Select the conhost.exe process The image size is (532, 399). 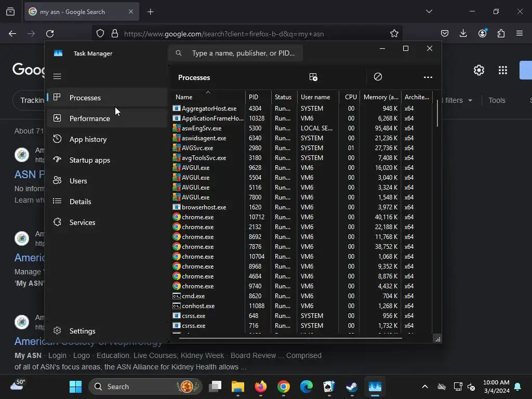click(x=302, y=305)
